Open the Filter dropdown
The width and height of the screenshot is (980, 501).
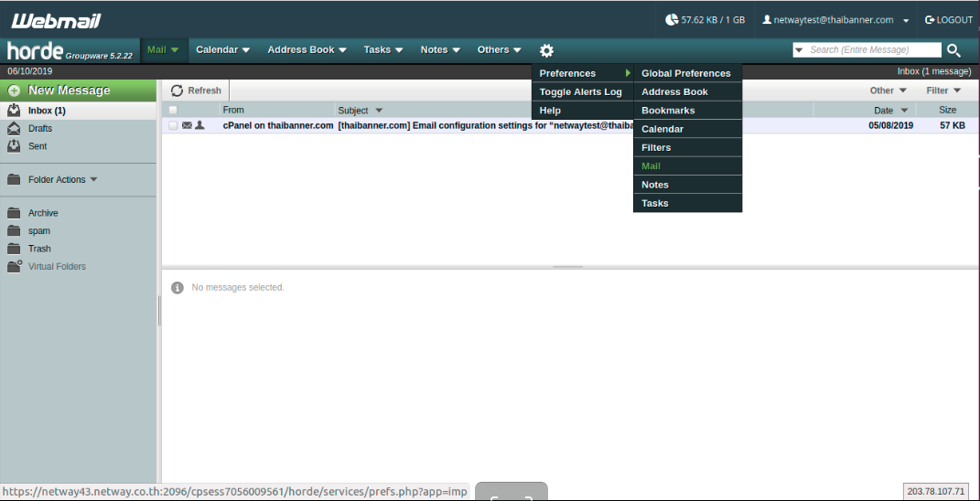(943, 91)
